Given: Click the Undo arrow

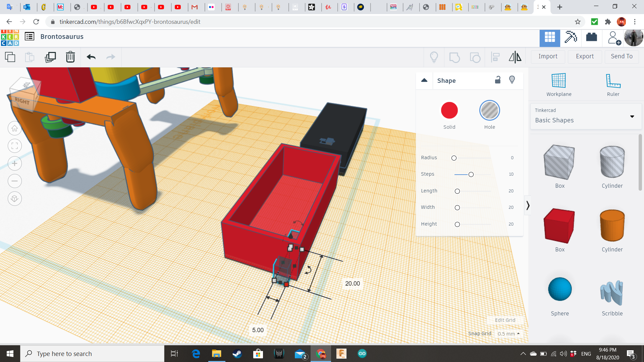Looking at the screenshot, I should tap(91, 57).
